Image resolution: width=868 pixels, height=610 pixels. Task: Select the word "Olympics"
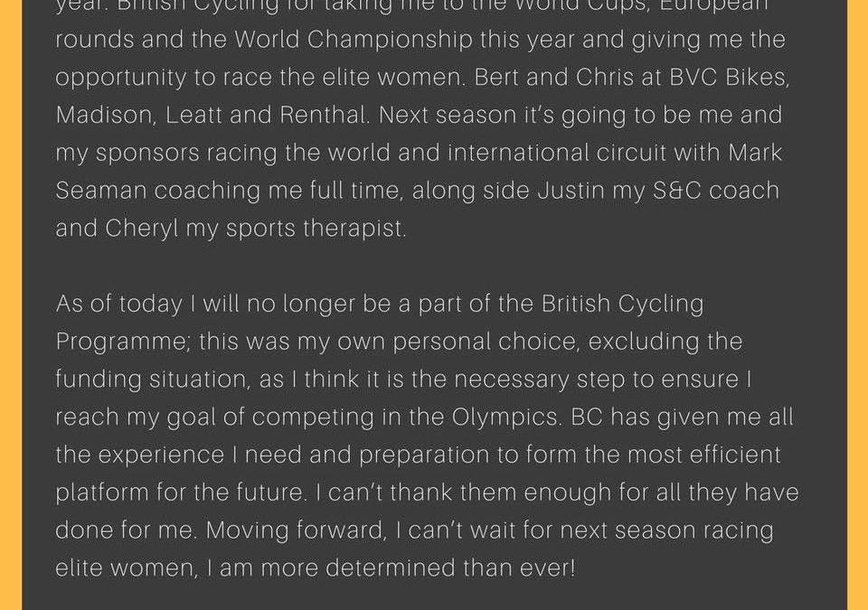505,418
